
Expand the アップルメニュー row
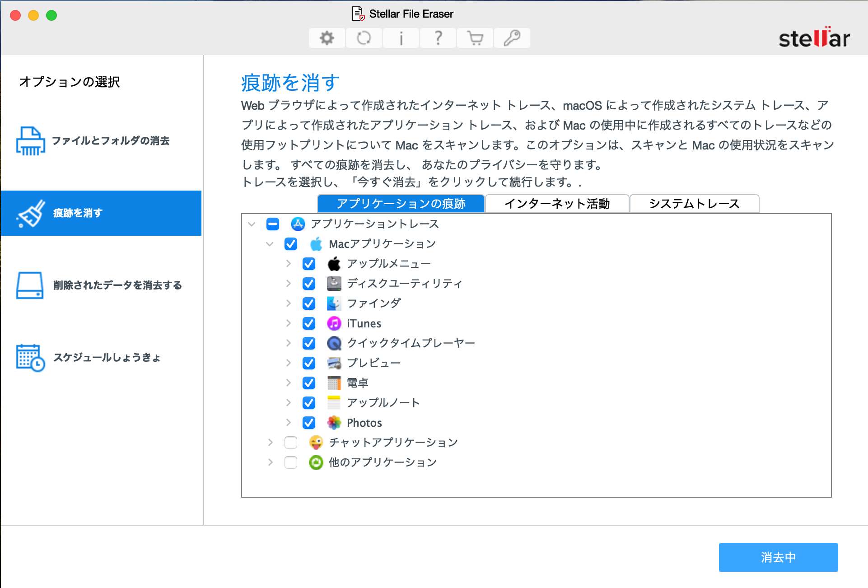point(288,264)
